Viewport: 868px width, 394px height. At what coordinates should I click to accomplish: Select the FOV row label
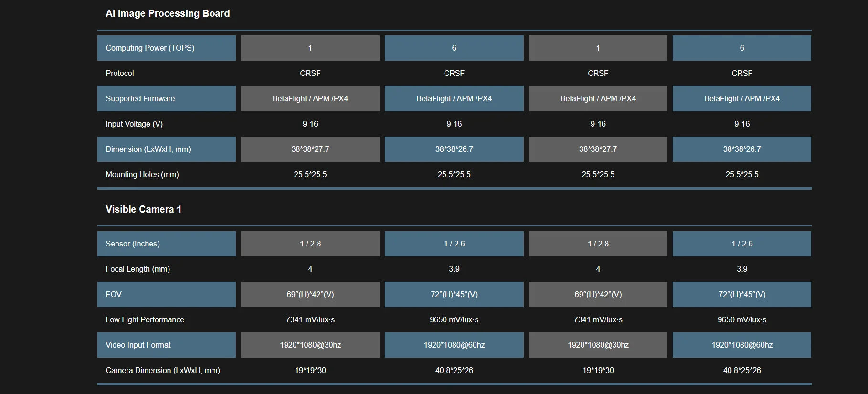coord(114,294)
